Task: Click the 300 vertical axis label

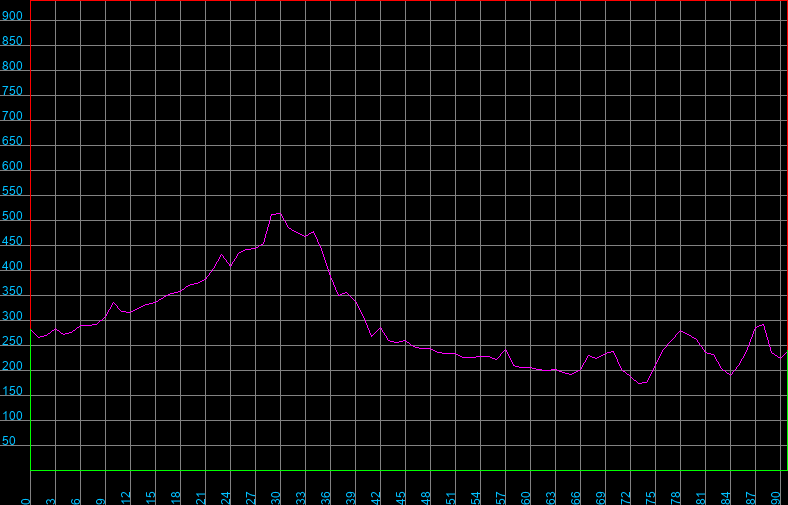Action: [12, 316]
